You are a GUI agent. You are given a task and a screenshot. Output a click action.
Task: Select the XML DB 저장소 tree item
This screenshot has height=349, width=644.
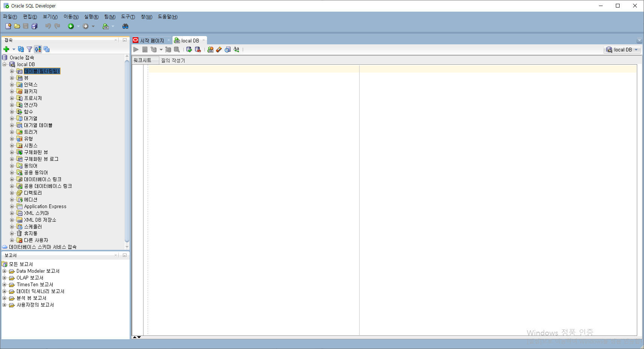[40, 220]
